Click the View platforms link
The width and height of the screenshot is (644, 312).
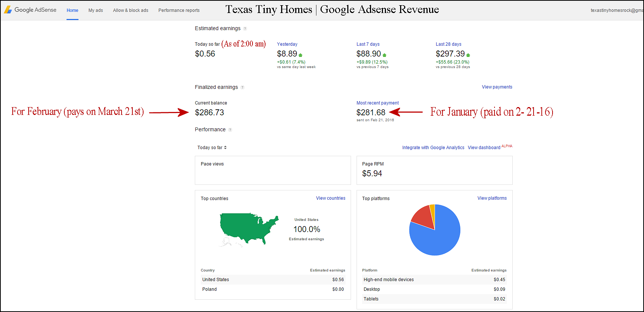click(x=492, y=198)
